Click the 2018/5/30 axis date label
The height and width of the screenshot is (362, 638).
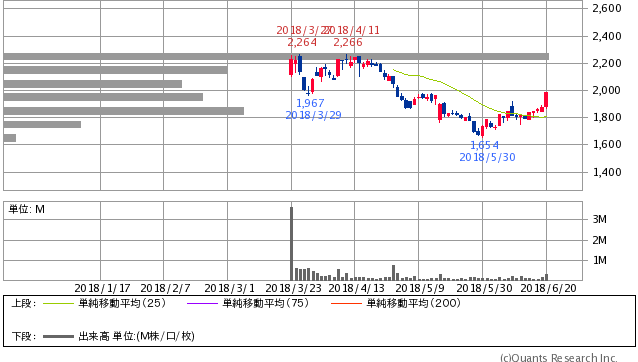coord(484,288)
